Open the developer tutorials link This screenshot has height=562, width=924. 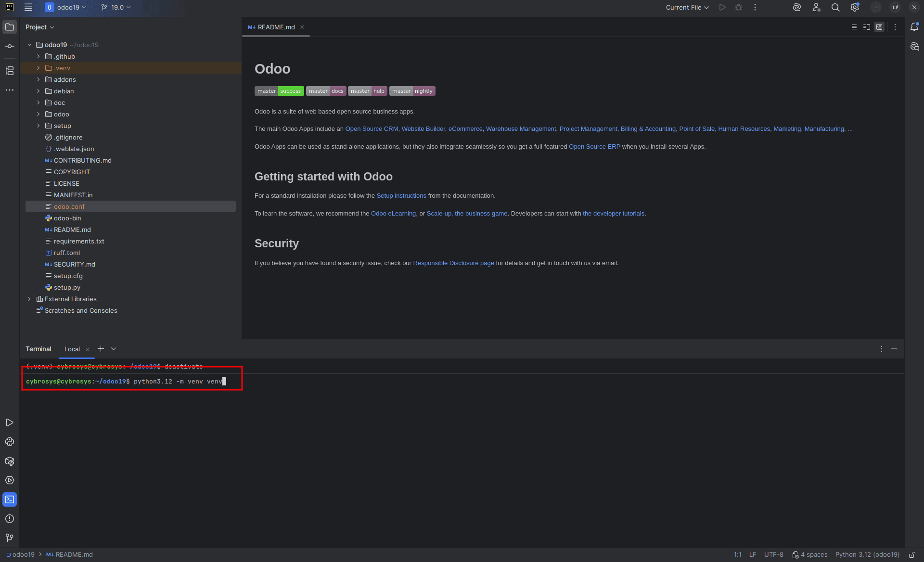click(614, 214)
